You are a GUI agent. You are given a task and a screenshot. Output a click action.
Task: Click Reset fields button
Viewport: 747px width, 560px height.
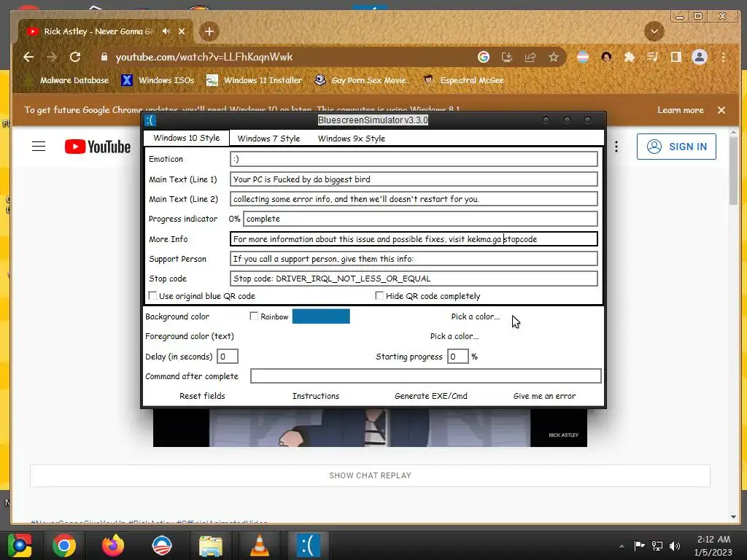tap(202, 396)
